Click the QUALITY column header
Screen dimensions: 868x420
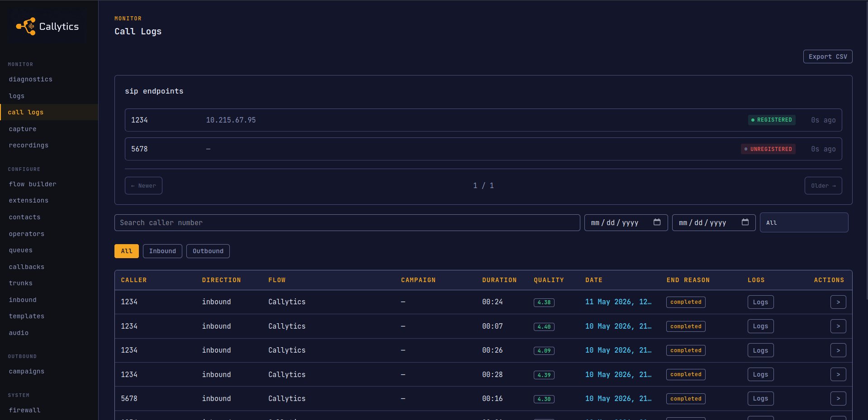549,280
